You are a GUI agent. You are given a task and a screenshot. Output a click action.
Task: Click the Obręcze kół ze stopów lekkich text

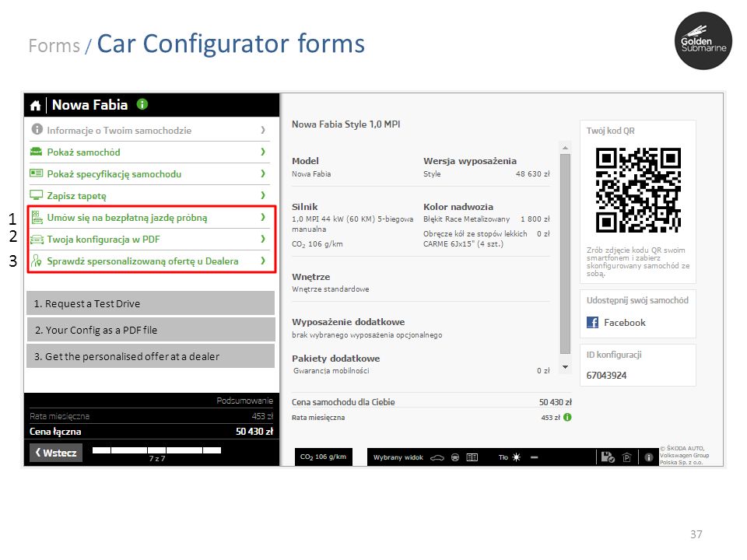point(475,234)
